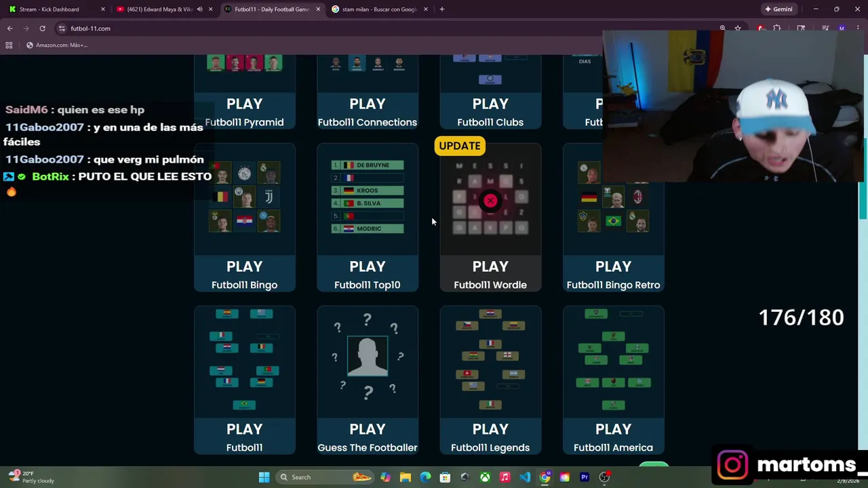Click the yellow UPDATE badge on Wordle

pos(460,146)
